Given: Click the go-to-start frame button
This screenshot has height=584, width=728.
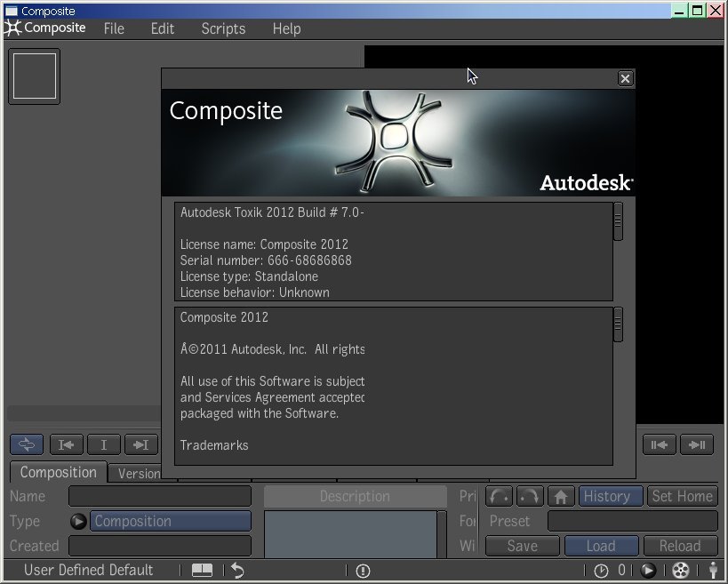Looking at the screenshot, I should click(66, 444).
